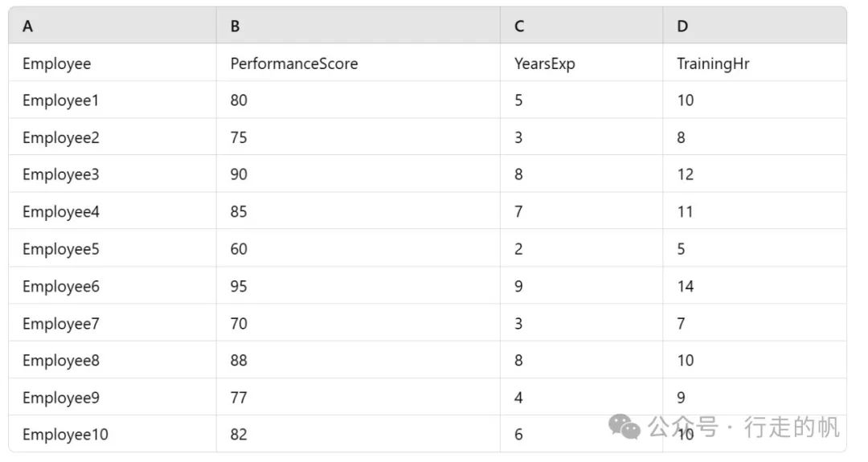Click the PerformanceScore header cell

coord(358,63)
